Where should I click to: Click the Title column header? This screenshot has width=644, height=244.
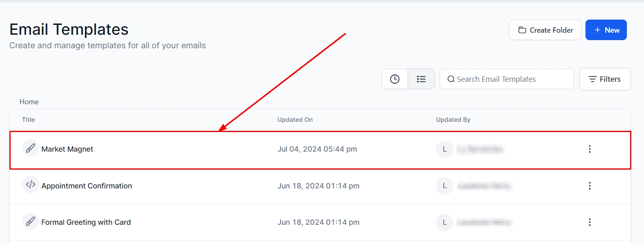29,120
